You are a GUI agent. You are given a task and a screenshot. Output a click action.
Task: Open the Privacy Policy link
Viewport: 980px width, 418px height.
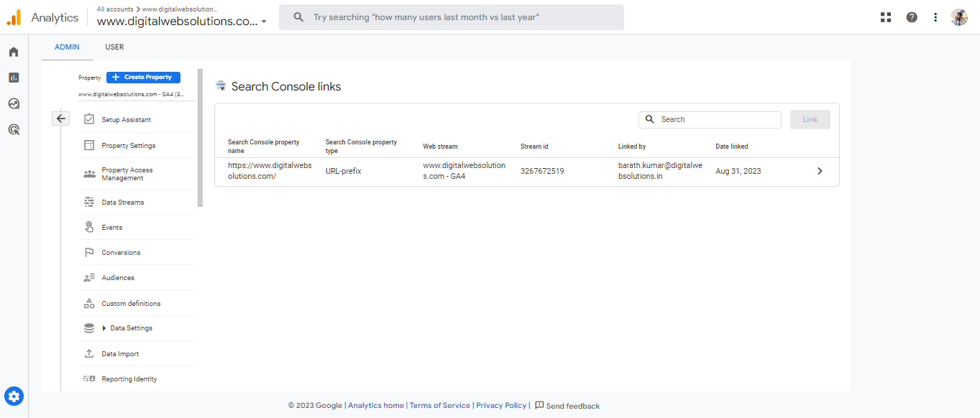click(x=501, y=405)
